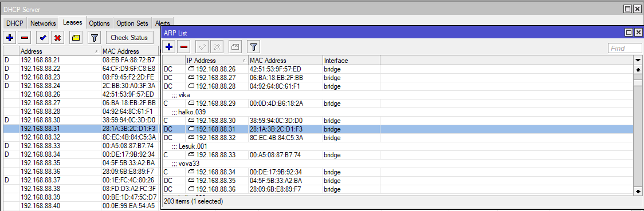Click ARP List scrollbar up arrow
Viewport: 644px width, 211px height.
pos(638,70)
